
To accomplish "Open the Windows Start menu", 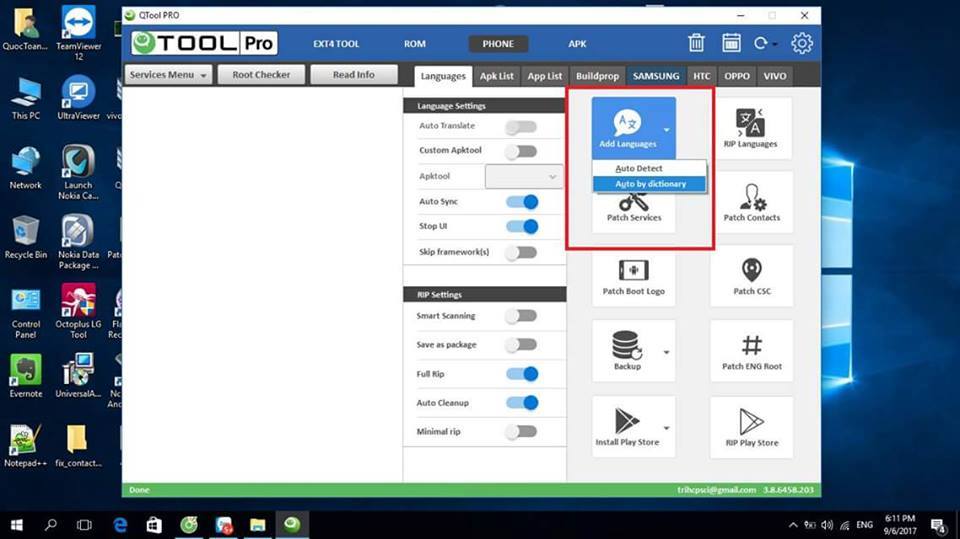I will pyautogui.click(x=17, y=525).
